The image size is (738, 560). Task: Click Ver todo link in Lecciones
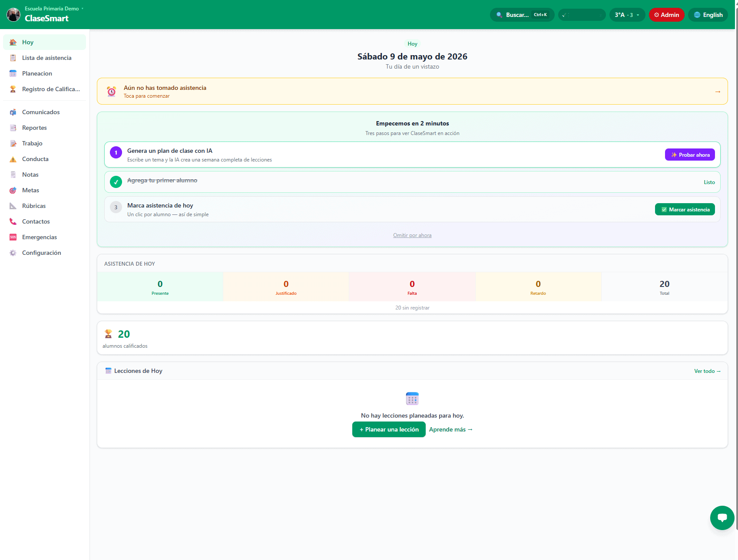pyautogui.click(x=707, y=371)
